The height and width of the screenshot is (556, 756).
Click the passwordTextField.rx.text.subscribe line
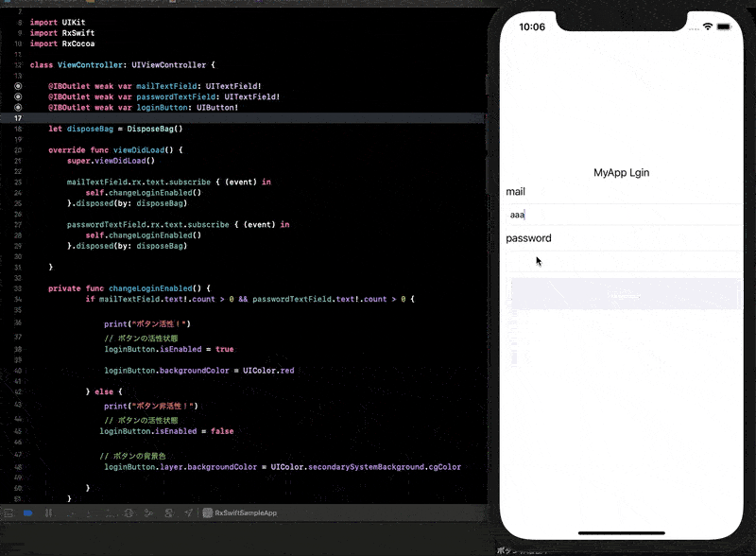click(x=178, y=224)
